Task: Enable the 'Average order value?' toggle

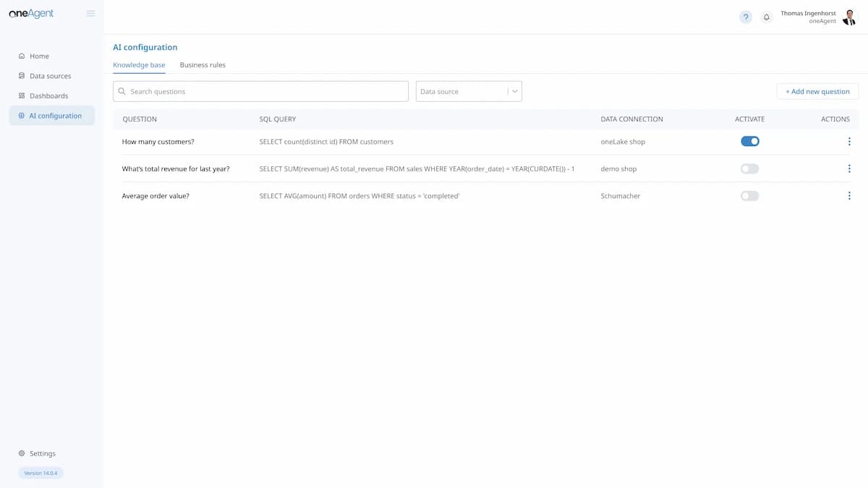Action: (750, 196)
